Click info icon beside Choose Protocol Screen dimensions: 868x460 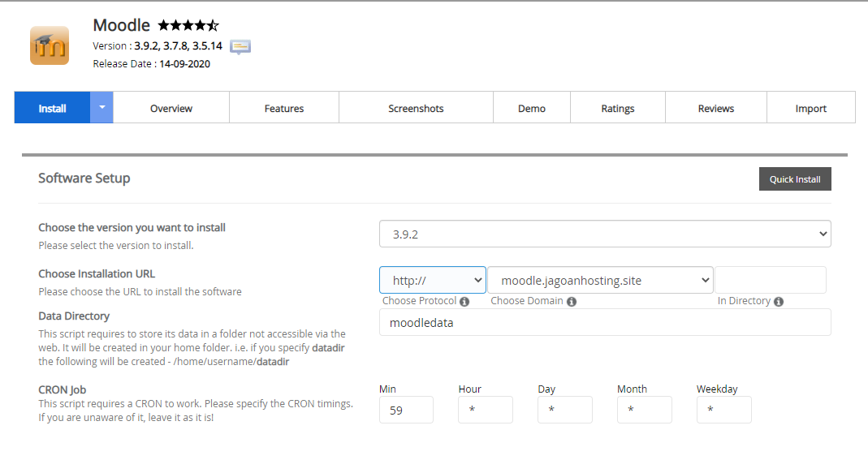[464, 301]
